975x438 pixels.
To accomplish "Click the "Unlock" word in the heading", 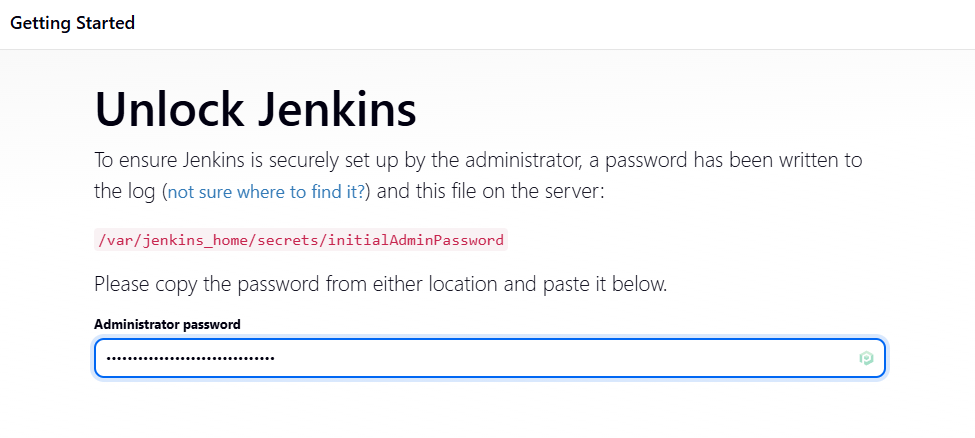I will pos(171,108).
